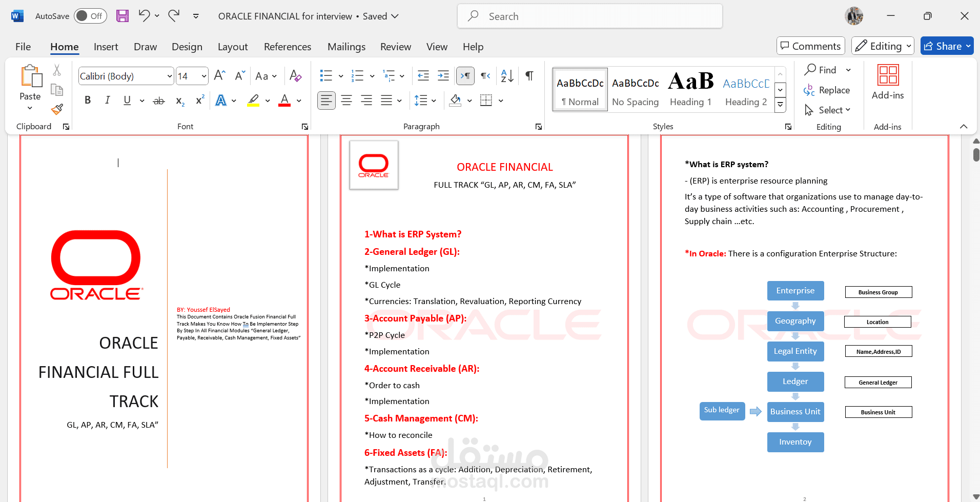The width and height of the screenshot is (980, 502).
Task: Open the font name dropdown
Action: tap(170, 76)
